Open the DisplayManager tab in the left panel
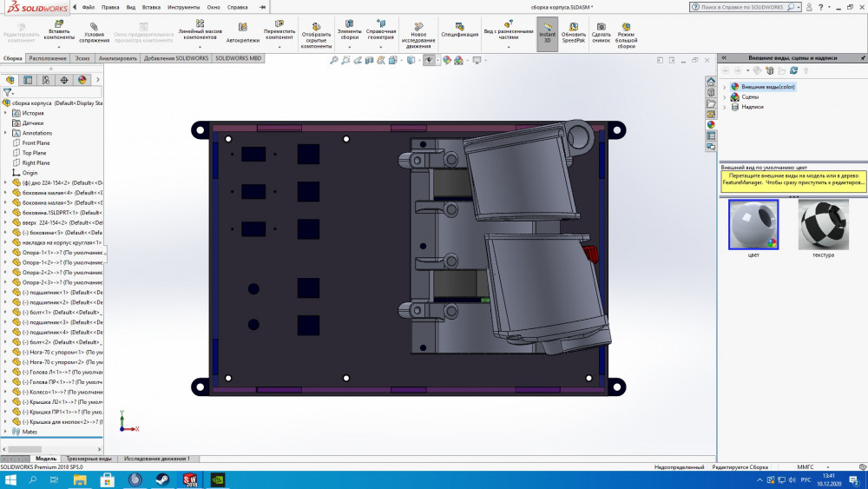The height and width of the screenshot is (489, 868). (82, 80)
